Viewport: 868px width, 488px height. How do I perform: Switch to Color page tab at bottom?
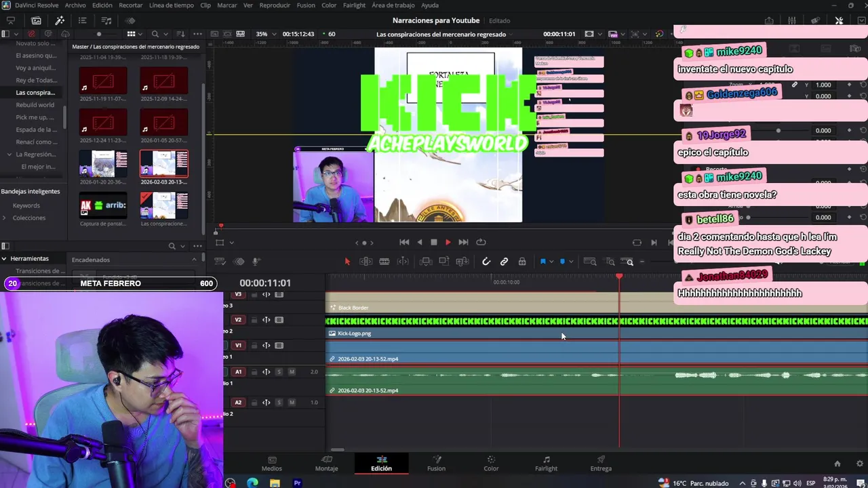point(491,464)
